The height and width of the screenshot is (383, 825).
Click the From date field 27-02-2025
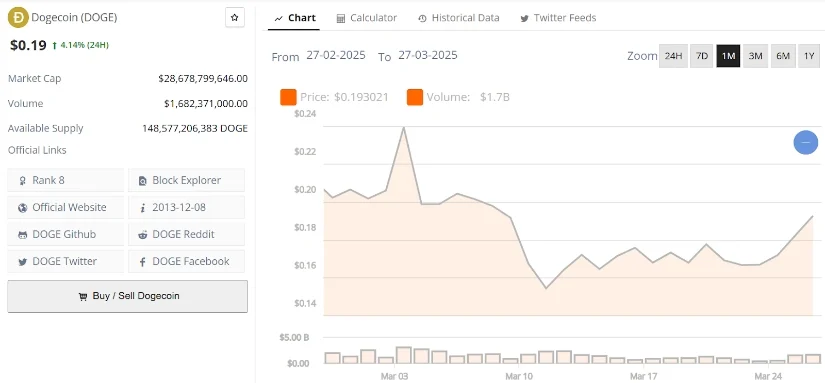tap(336, 55)
